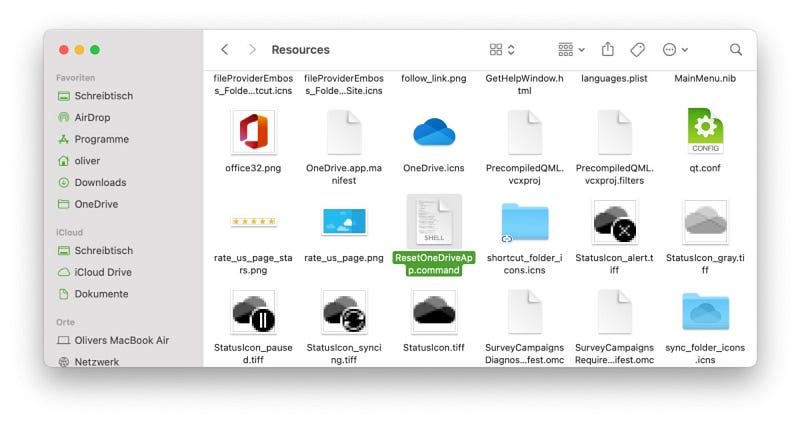Select StatusIcon_gray.tiff icon

(705, 222)
